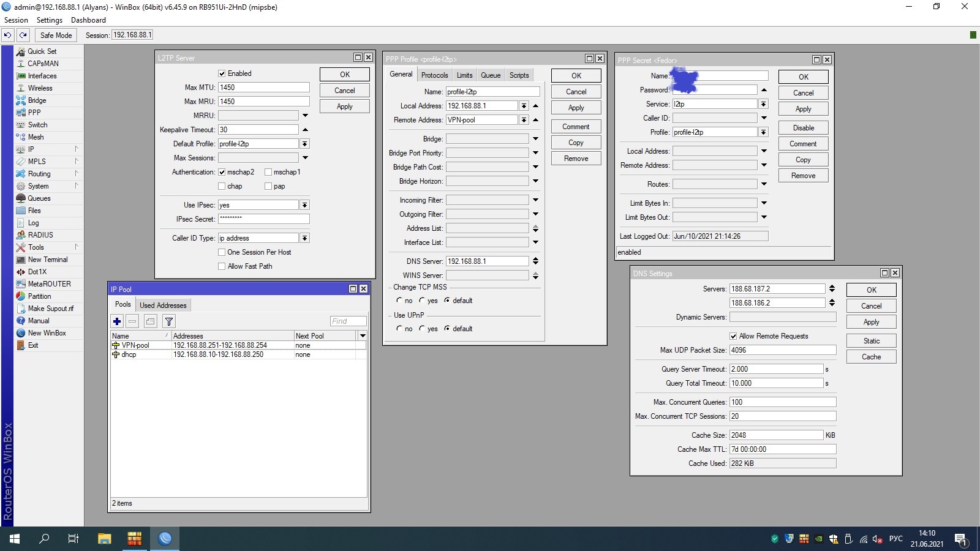This screenshot has width=980, height=551.
Task: Expand the Service dropdown in PPP Secret
Action: 763,104
